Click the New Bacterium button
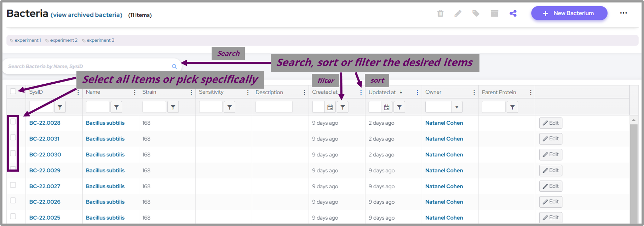 point(569,13)
